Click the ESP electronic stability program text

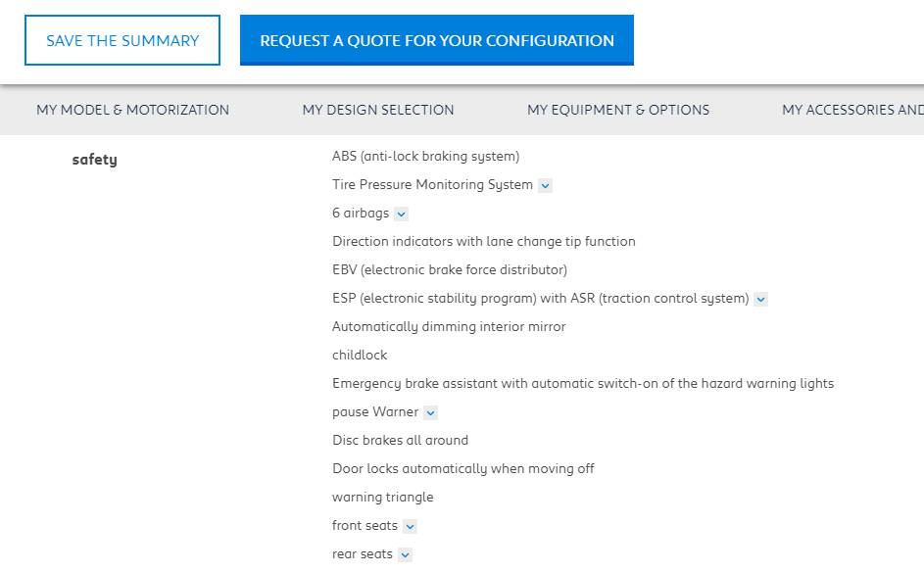click(540, 298)
